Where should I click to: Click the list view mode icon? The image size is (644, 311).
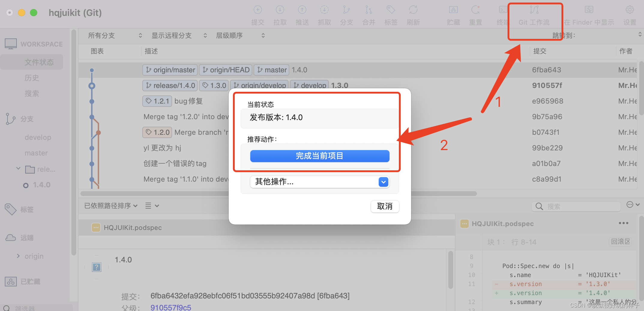(148, 206)
